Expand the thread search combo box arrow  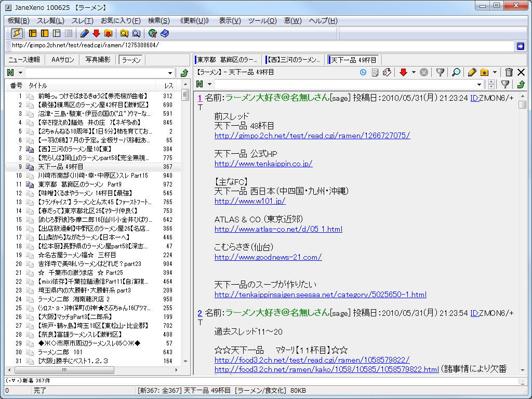pos(479,85)
